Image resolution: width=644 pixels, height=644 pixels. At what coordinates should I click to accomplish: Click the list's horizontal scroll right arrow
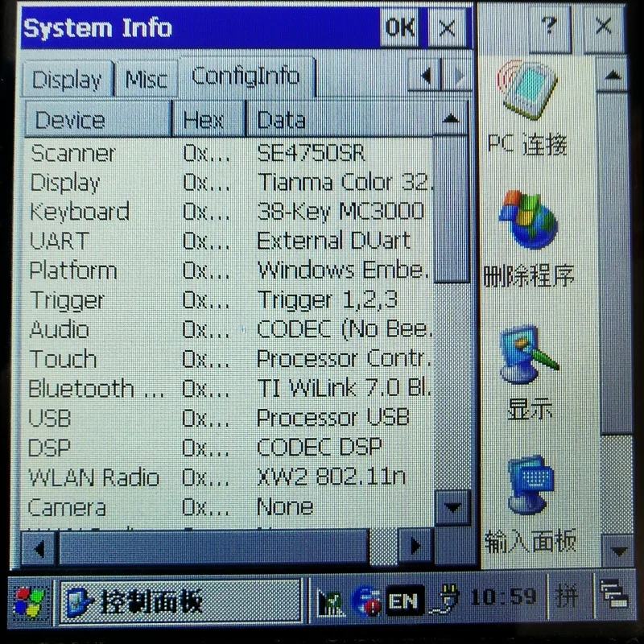tap(415, 547)
